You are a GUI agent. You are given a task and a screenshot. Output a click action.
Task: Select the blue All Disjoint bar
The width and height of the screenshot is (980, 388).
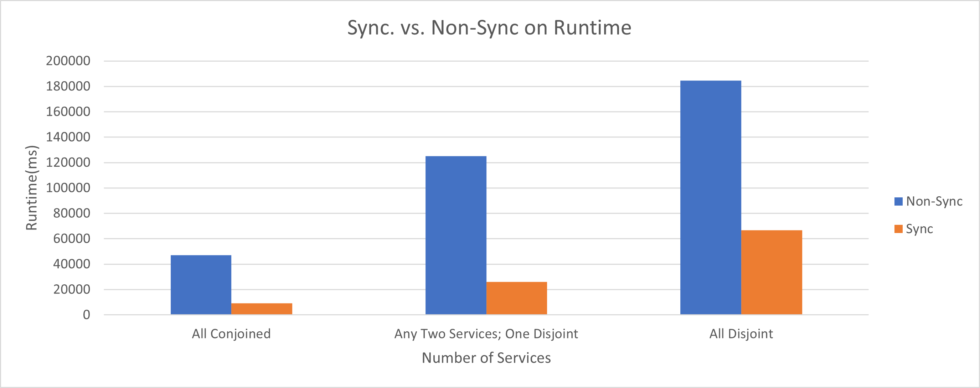[x=711, y=197]
